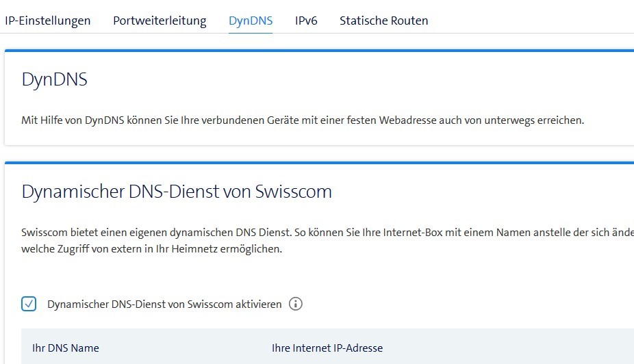Image resolution: width=634 pixels, height=364 pixels.
Task: Click the info icon beside DNS-Dienst aktivieren
Action: tap(296, 304)
